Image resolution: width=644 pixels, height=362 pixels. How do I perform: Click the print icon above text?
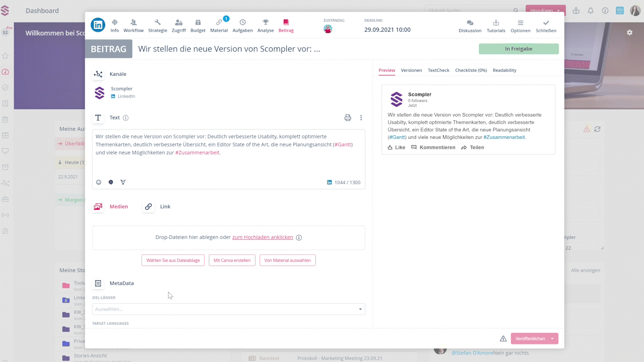348,118
